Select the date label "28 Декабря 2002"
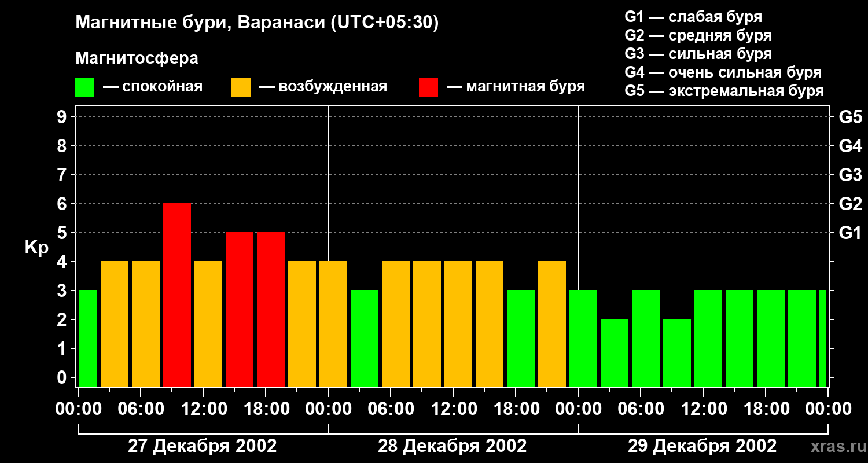This screenshot has height=463, width=868. pyautogui.click(x=452, y=446)
